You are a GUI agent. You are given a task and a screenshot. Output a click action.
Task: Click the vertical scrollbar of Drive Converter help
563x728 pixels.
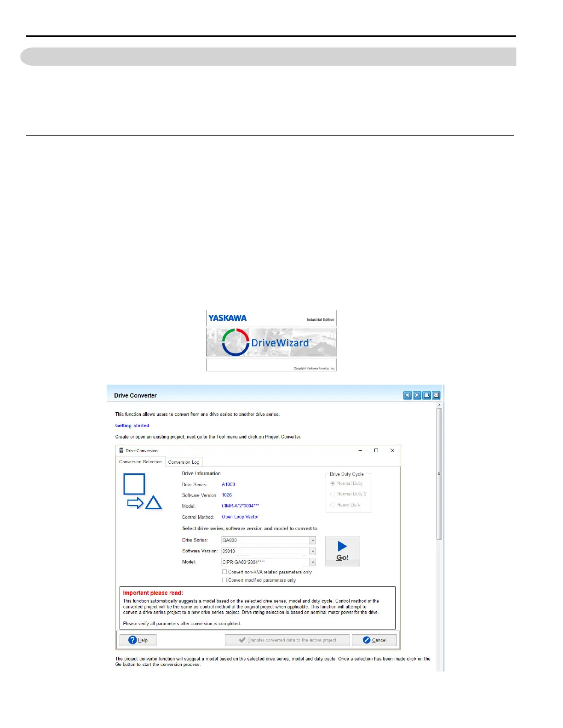tap(439, 473)
